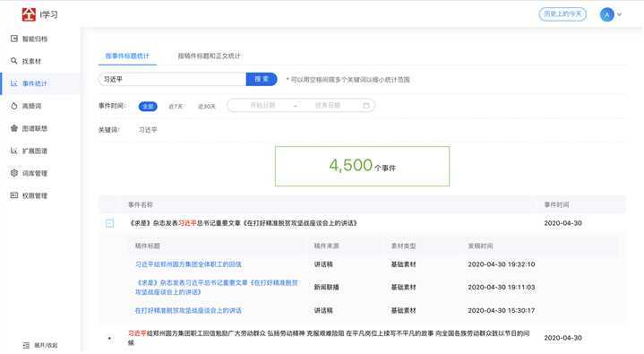This screenshot has width=644, height=354.
Task: Open link 在打好精准脱贫攻坚战座谈会上的讲话
Action: pos(188,310)
